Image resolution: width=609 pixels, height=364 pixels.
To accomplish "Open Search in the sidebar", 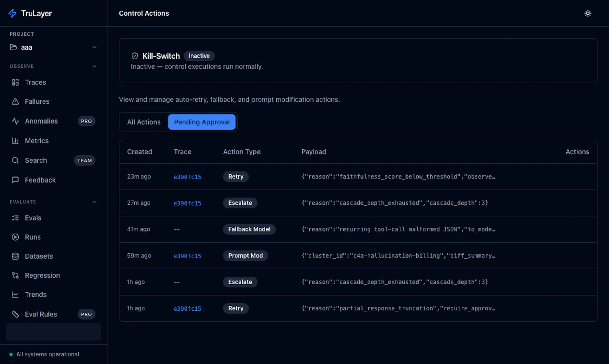I will click(x=53, y=161).
